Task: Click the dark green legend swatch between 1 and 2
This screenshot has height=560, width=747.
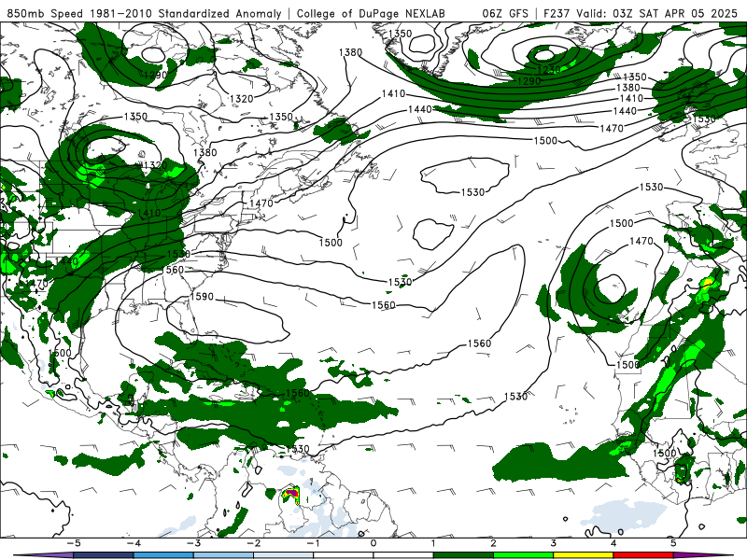Action: click(463, 555)
